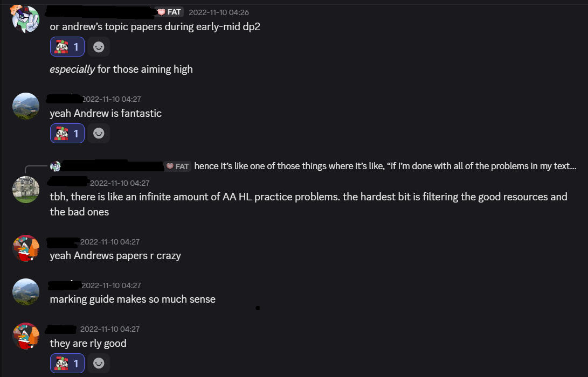The height and width of the screenshot is (377, 588).
Task: Click small avatar in the reply preview
Action: (55, 166)
